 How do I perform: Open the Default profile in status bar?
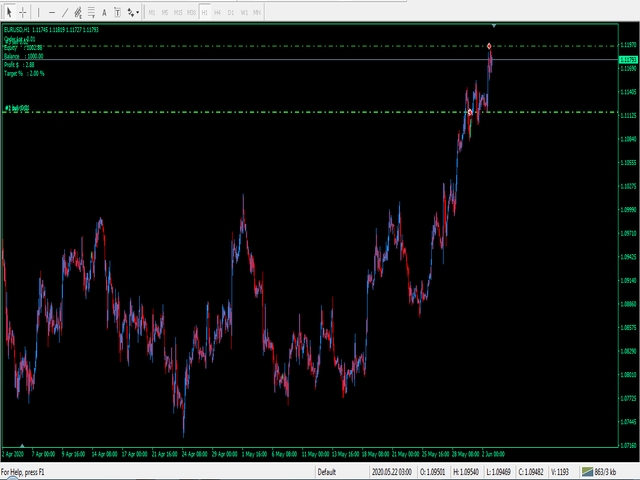327,472
